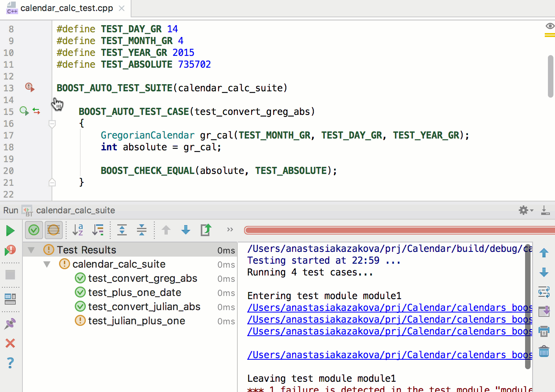Toggle soft wraps in the console
Viewport: 555px width, 392px height.
pyautogui.click(x=544, y=292)
